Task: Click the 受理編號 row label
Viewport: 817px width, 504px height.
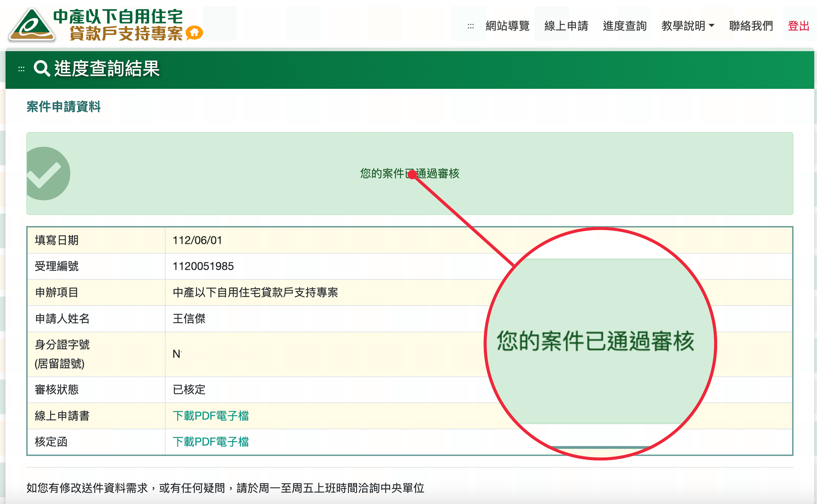Action: coord(57,266)
